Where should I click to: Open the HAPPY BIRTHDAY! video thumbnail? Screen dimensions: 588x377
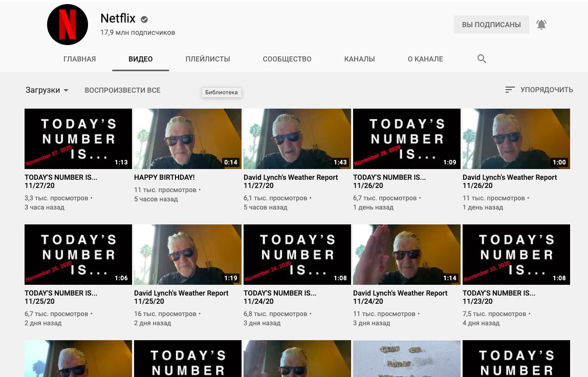click(188, 139)
